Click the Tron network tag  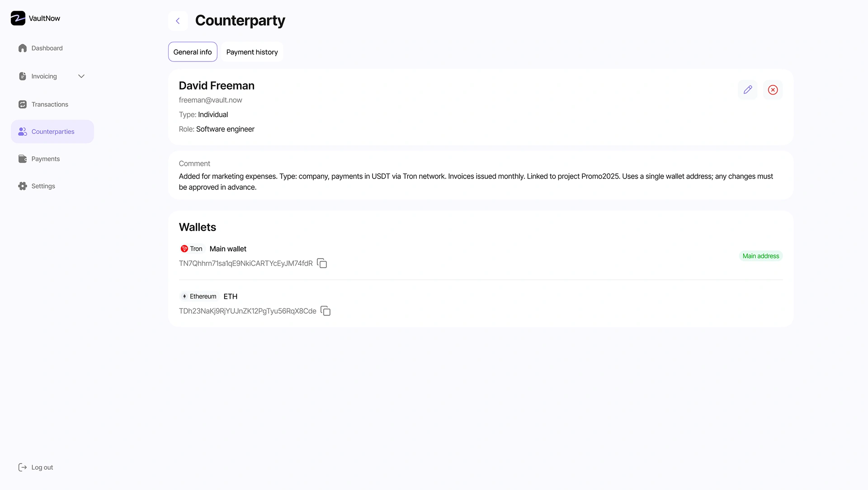[192, 249]
